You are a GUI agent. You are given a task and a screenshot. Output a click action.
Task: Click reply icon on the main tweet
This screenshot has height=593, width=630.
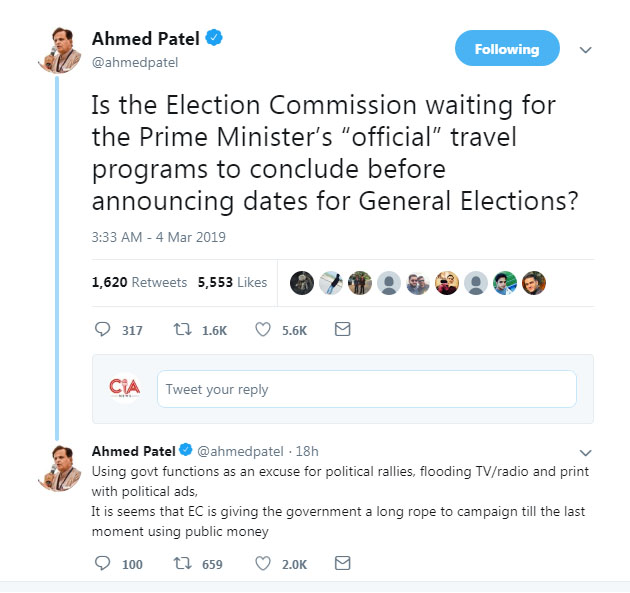[101, 329]
